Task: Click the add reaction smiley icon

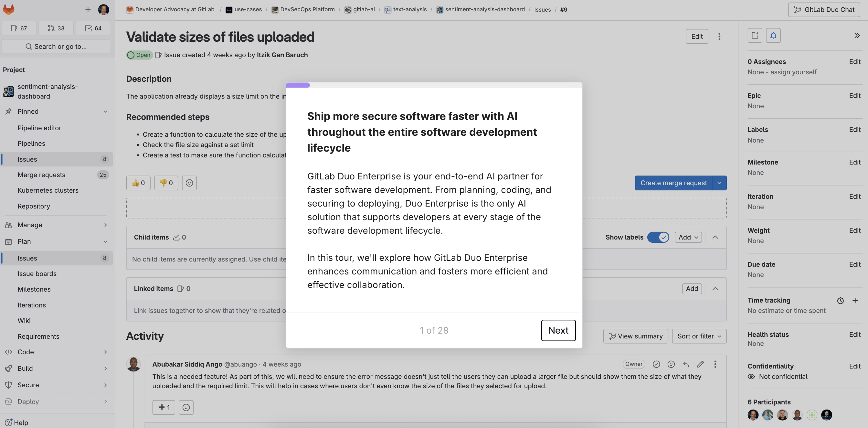Action: point(189,183)
